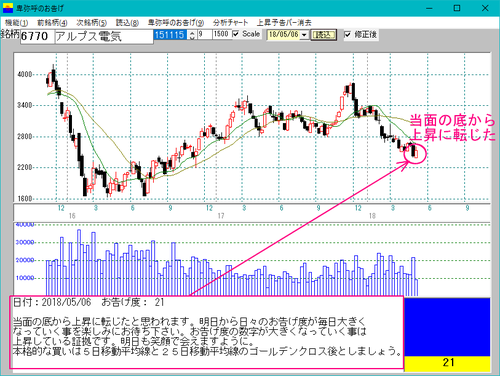Open the 卑弥呼のお告げ(9) menu

pos(176,23)
